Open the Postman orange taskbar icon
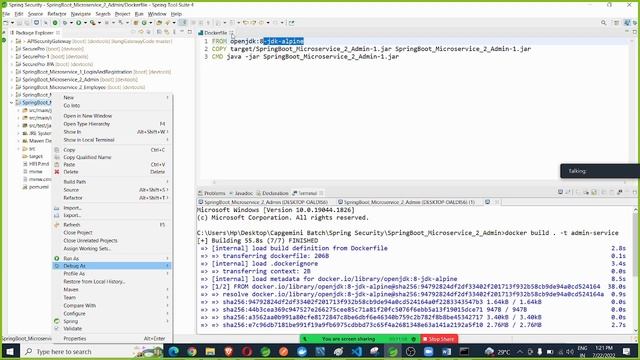 pyautogui.click(x=284, y=351)
